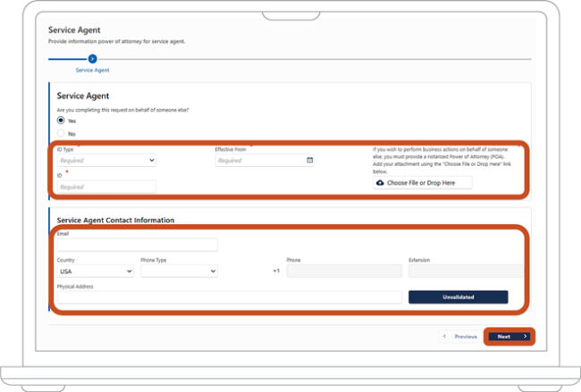Click the Service Agent Contact Information heading

click(115, 221)
